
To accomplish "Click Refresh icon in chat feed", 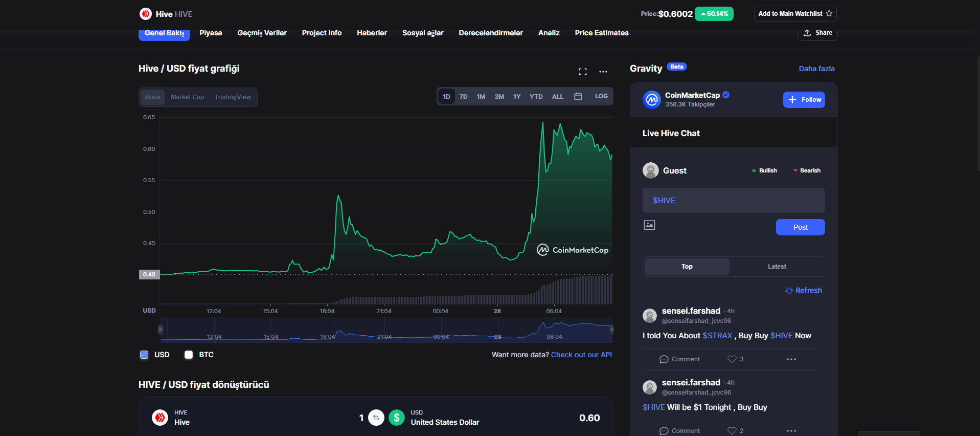I will click(x=789, y=290).
